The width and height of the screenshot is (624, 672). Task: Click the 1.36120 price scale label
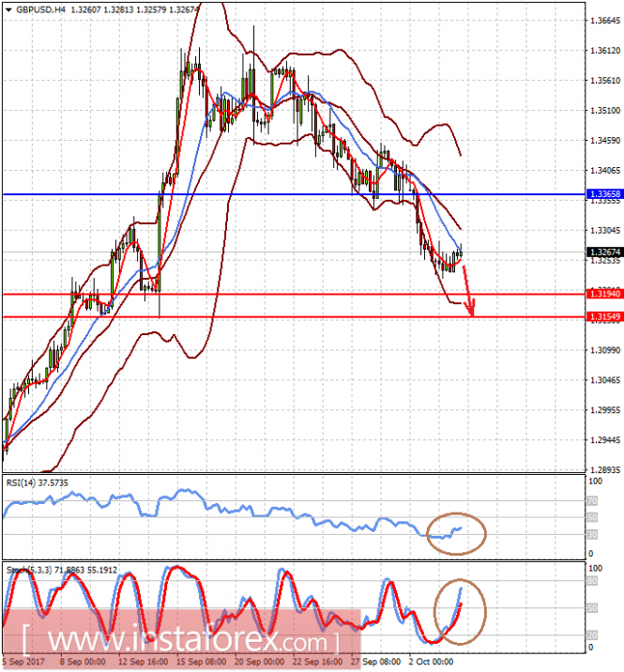[605, 51]
